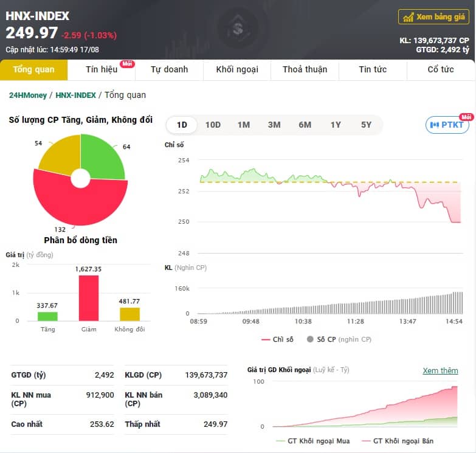Click the KLGD (CP) value 139,673,737
476x453 pixels.
(206, 375)
